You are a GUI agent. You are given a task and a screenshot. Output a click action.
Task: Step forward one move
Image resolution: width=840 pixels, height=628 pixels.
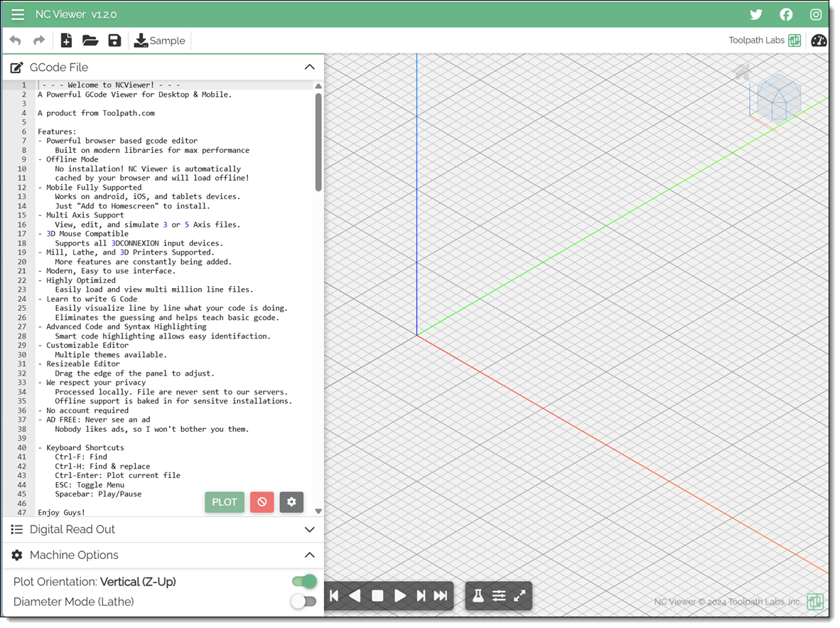[x=421, y=596]
